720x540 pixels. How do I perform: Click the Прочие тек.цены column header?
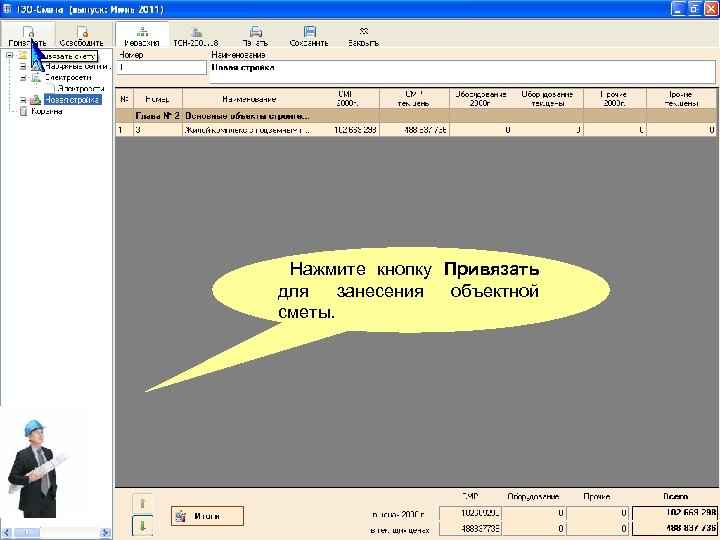(681, 99)
